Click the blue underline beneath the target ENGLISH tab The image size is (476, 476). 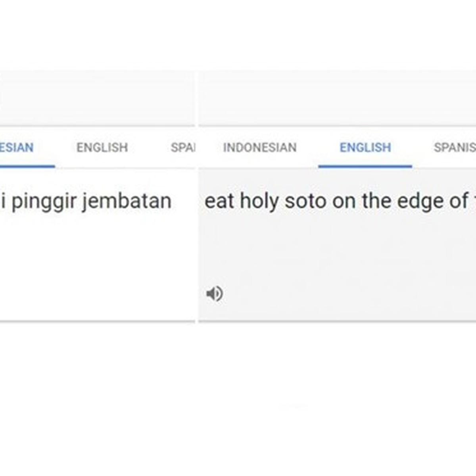(x=365, y=166)
